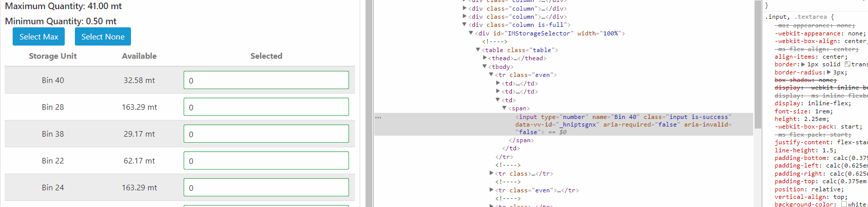The height and width of the screenshot is (207, 868).
Task: Collapse the span node in the DOM tree
Action: 504,108
